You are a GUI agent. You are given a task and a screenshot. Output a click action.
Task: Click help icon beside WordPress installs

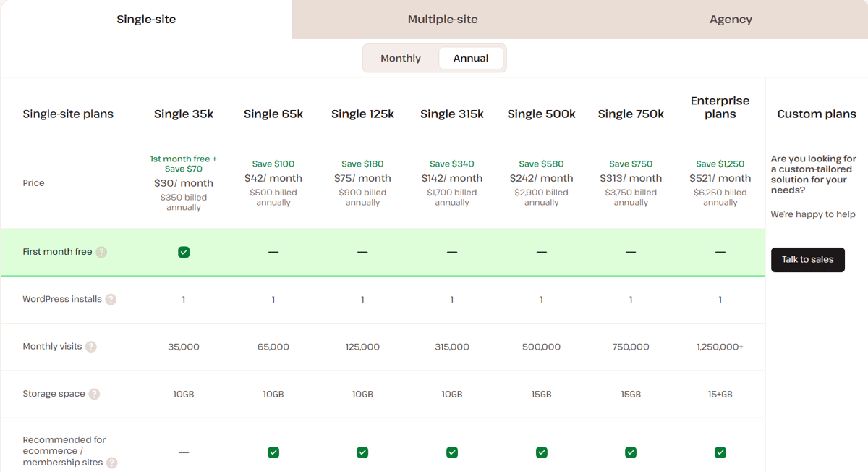click(111, 300)
